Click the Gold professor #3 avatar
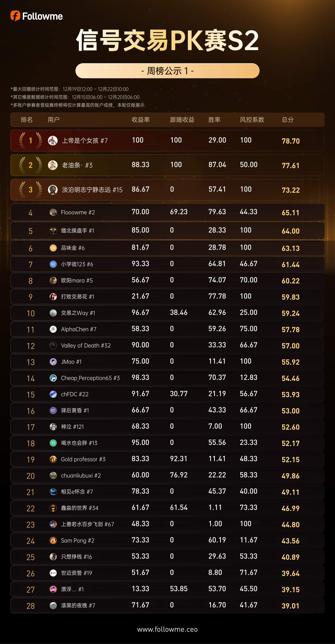 point(53,459)
